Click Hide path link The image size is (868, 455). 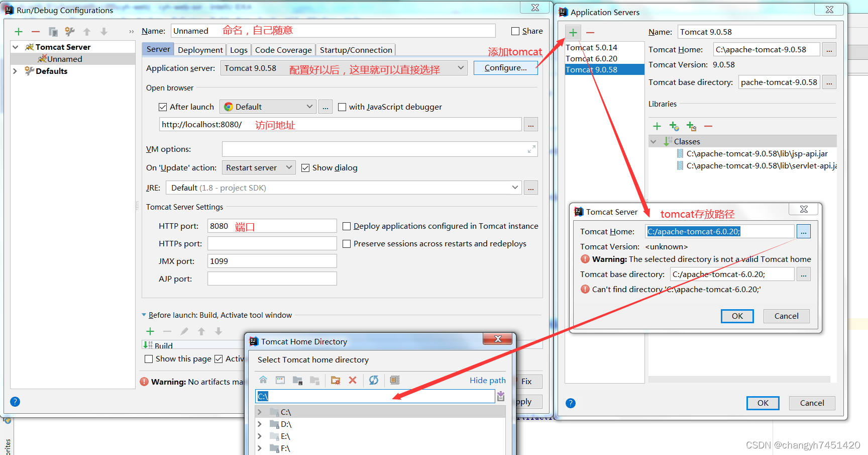(x=488, y=380)
